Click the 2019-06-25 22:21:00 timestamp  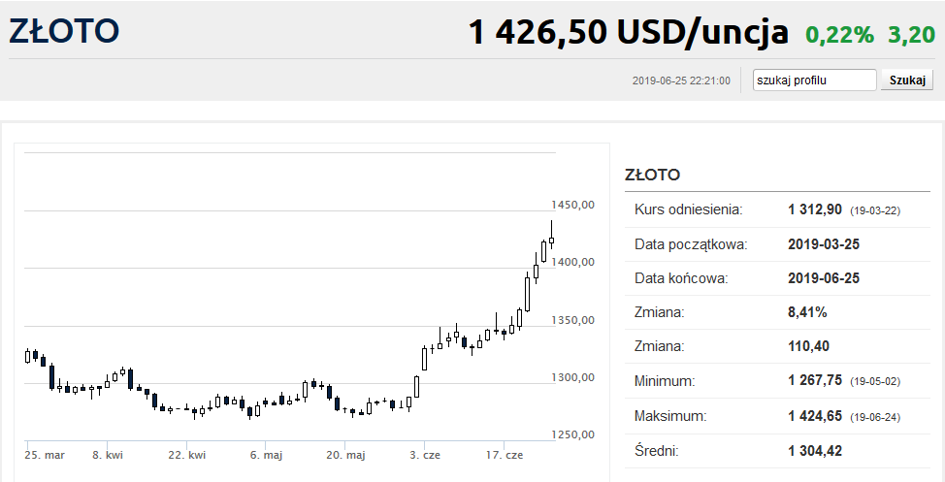(681, 81)
